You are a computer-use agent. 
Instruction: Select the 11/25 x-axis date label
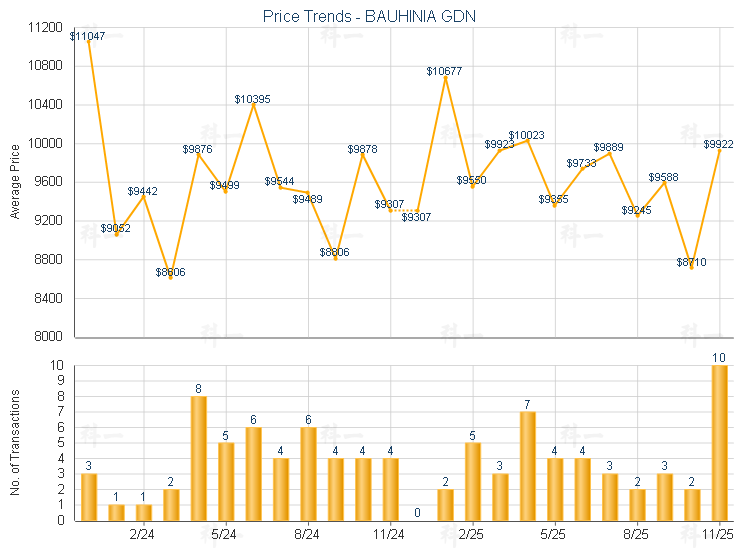719,535
